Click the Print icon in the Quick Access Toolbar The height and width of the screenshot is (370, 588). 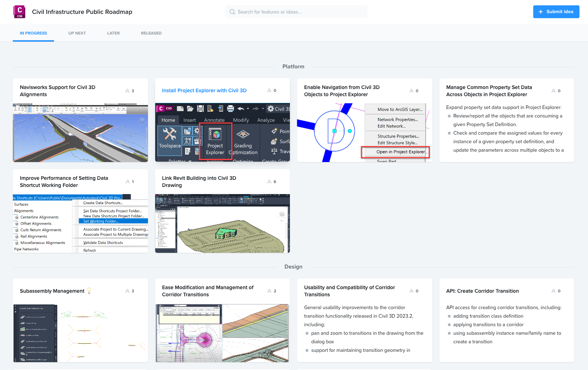(230, 108)
